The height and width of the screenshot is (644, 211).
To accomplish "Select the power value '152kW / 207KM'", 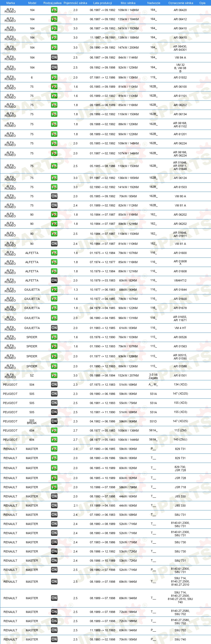I will [128, 375].
